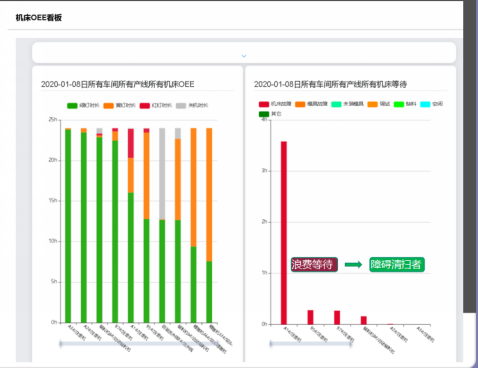The width and height of the screenshot is (478, 368).
Task: Toggle bright green 缺料 legend item
Action: click(x=405, y=104)
